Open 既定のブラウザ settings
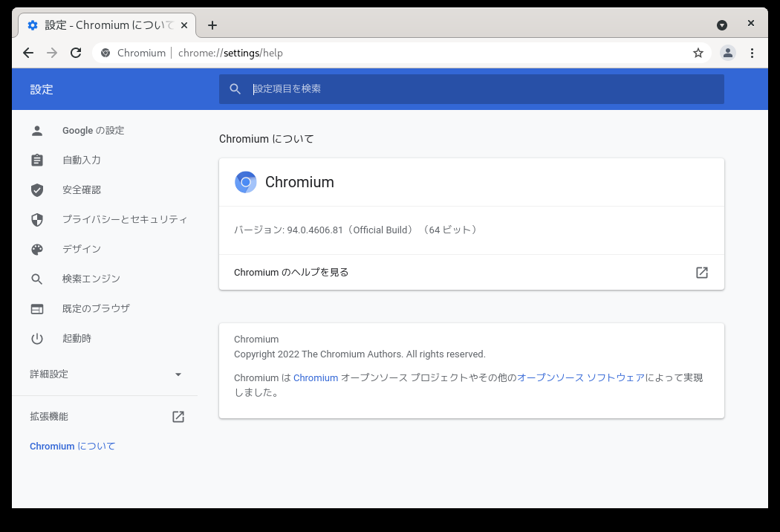The height and width of the screenshot is (532, 780). [96, 308]
